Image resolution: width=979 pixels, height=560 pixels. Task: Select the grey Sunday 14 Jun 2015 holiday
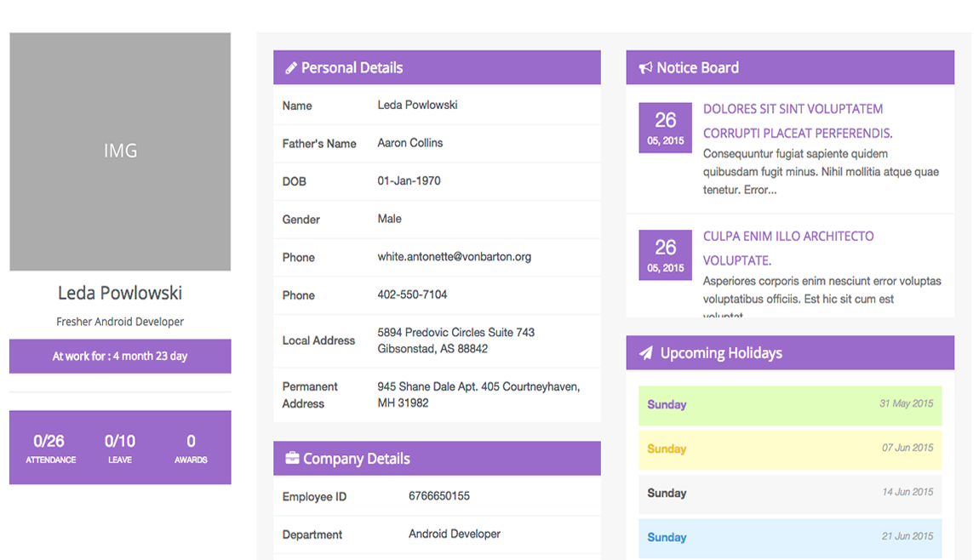(x=789, y=494)
